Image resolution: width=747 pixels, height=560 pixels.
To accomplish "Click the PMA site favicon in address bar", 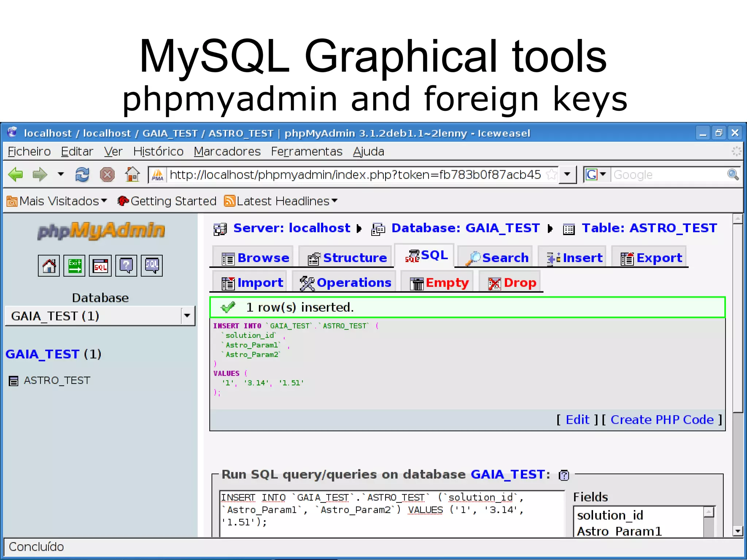I will (158, 175).
